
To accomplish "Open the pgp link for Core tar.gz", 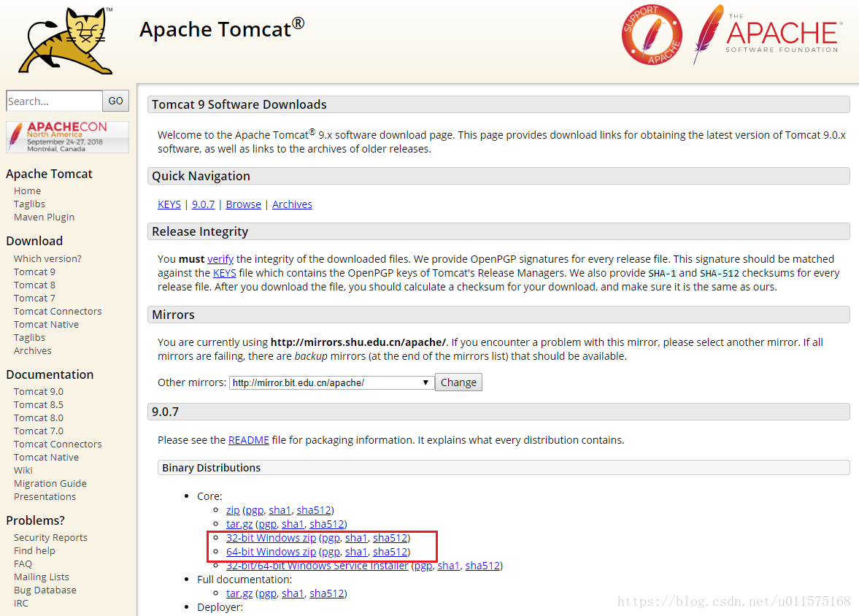I will click(x=267, y=525).
